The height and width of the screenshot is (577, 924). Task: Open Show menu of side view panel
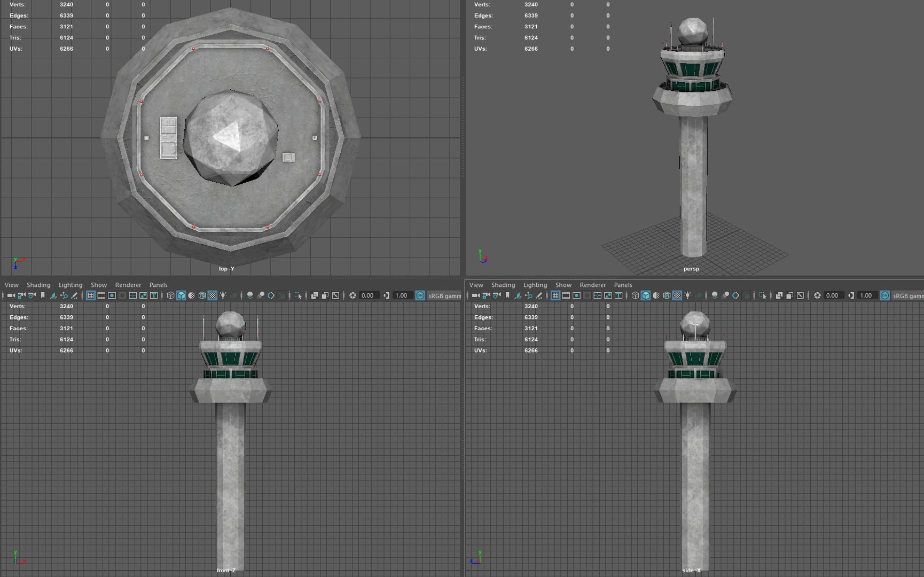click(x=563, y=285)
